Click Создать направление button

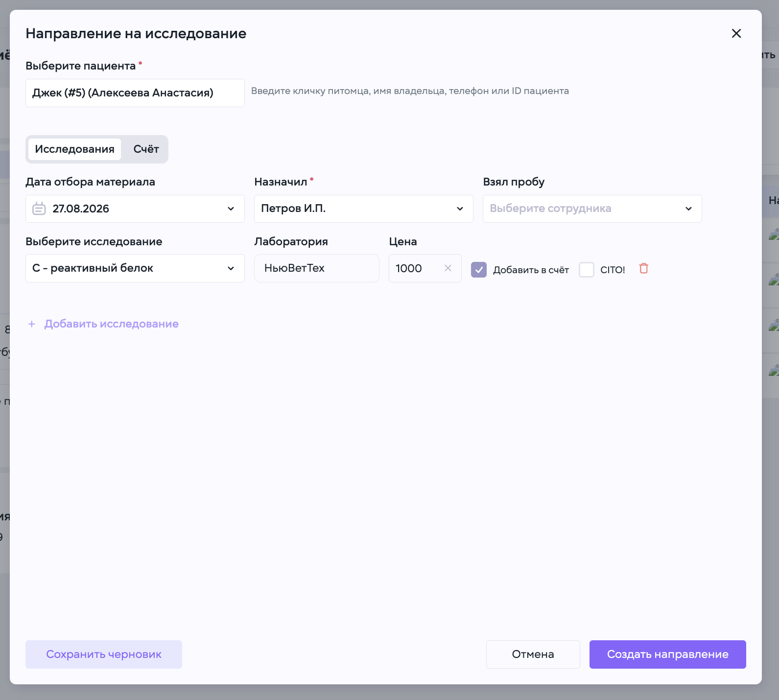[x=667, y=654]
